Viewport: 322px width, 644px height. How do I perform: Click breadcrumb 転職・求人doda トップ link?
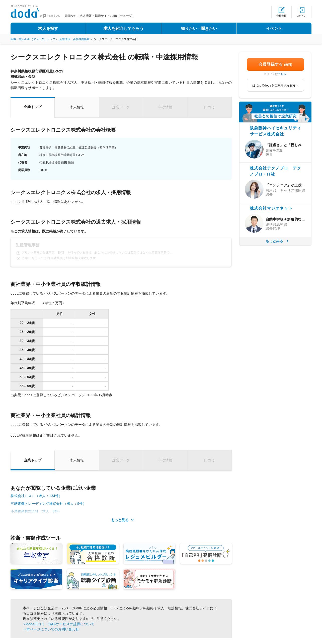click(33, 39)
